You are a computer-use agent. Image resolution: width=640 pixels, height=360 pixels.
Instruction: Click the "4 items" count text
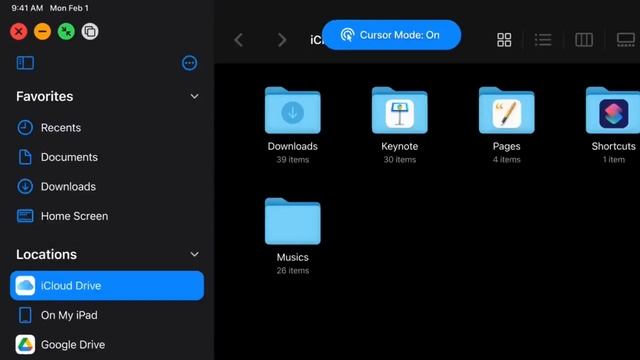(507, 160)
